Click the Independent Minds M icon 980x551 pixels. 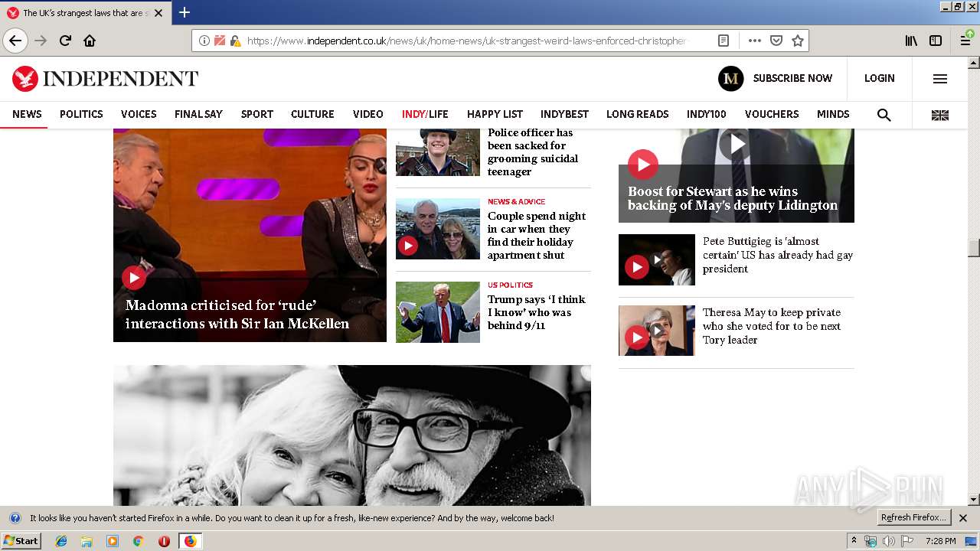[731, 78]
